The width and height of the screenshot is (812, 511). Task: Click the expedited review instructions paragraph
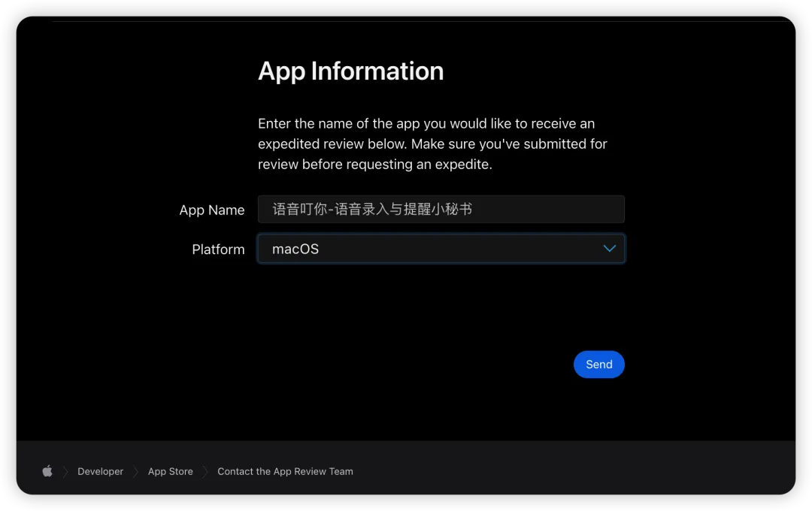(432, 144)
